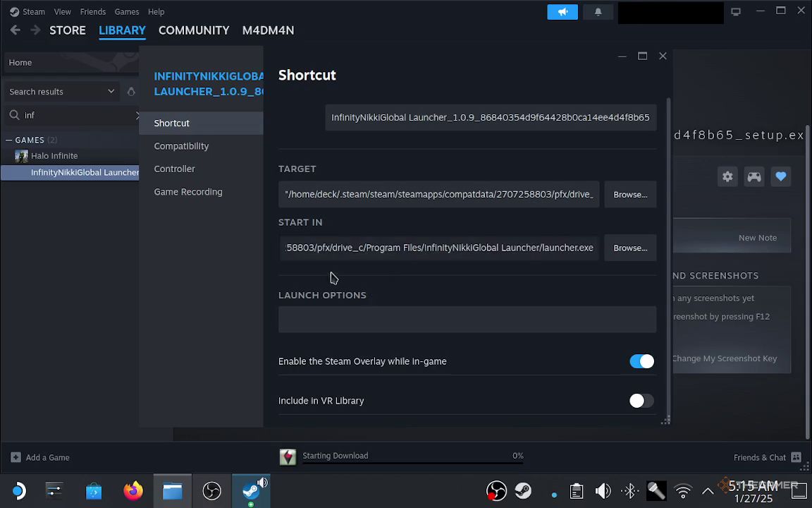The width and height of the screenshot is (812, 508).
Task: Click the favorite heart icon
Action: pos(781,177)
